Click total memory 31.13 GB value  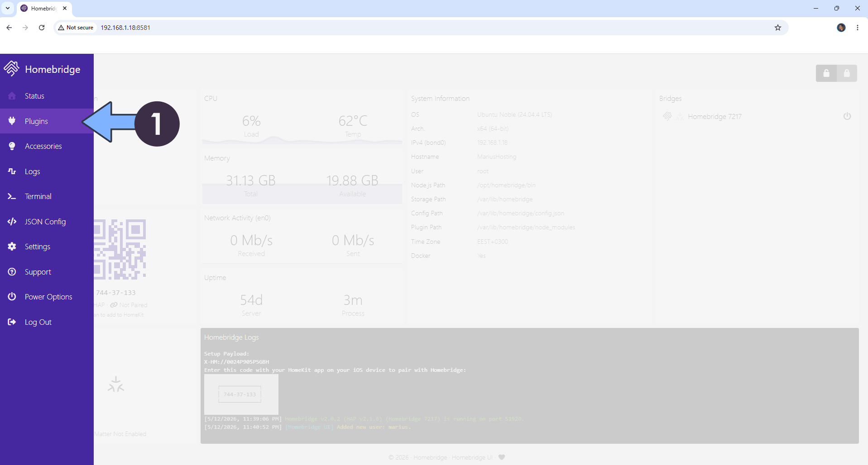coord(251,180)
